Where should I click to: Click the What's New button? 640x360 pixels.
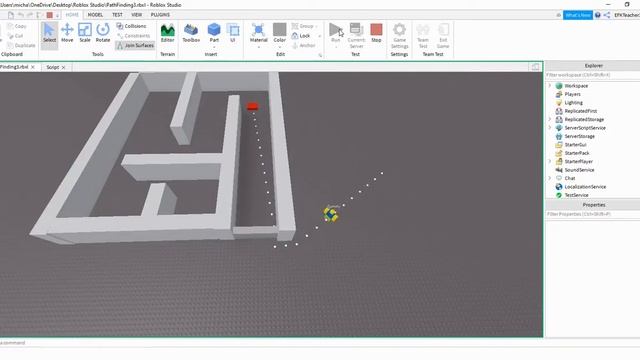click(578, 15)
